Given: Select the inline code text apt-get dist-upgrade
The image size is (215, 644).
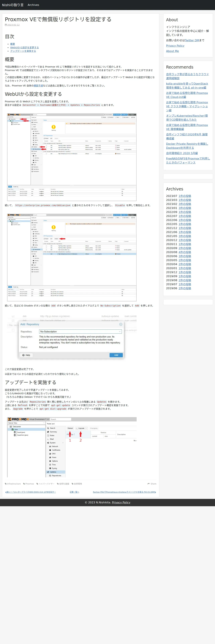Looking at the screenshot, I should [x=53, y=409].
